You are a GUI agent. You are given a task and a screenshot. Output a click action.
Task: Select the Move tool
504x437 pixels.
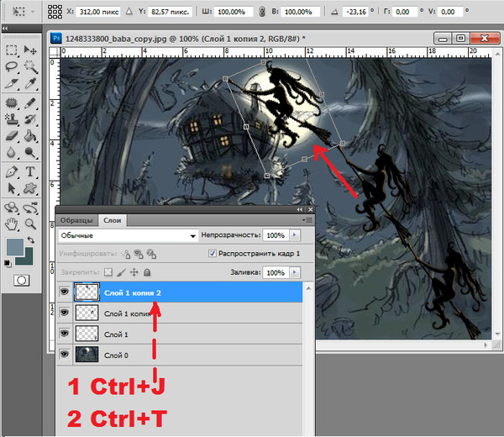point(30,50)
